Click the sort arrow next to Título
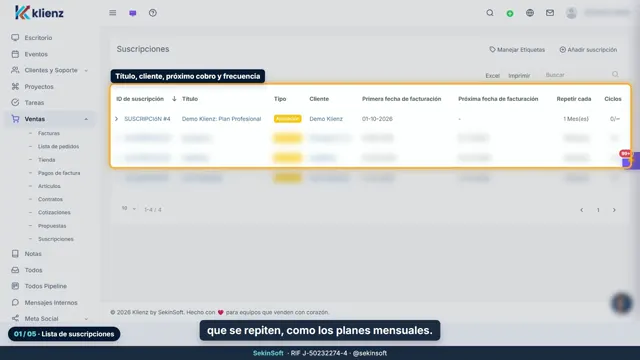 click(x=174, y=99)
